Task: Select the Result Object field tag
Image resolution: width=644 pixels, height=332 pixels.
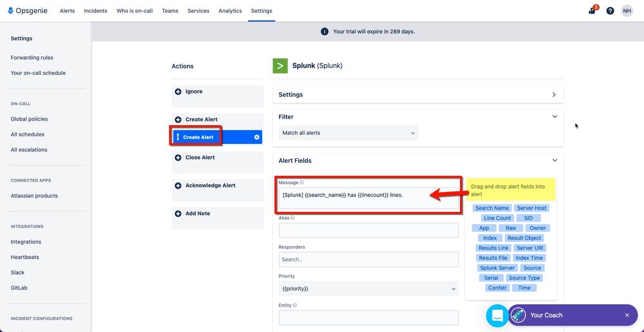Action: tap(525, 238)
